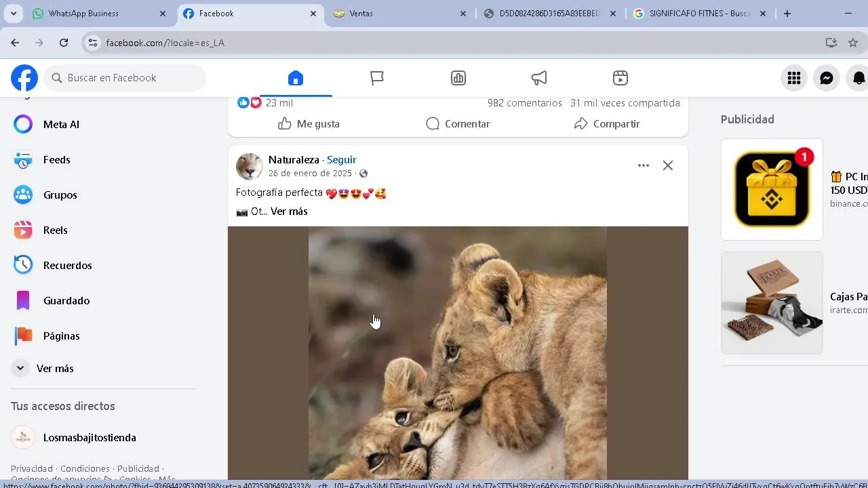
Task: Expand Ver más in sidebar
Action: click(103, 369)
